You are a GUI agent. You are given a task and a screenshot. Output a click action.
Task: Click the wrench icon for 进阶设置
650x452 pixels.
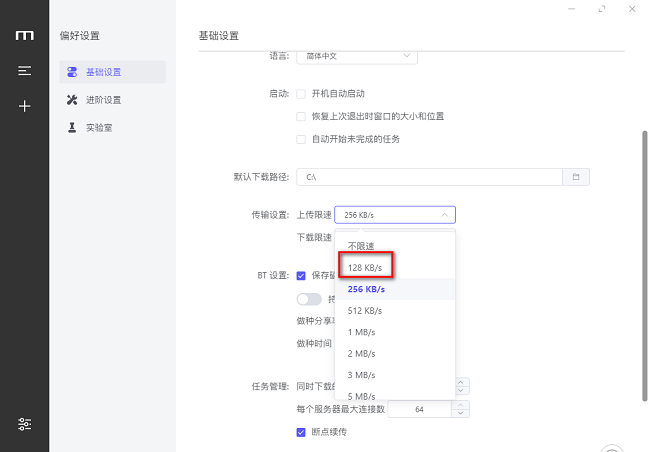[71, 100]
